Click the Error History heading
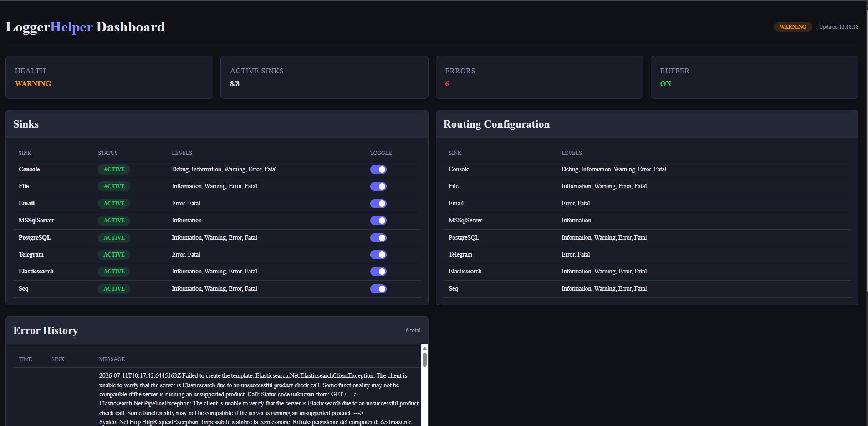The image size is (868, 426). click(x=46, y=331)
